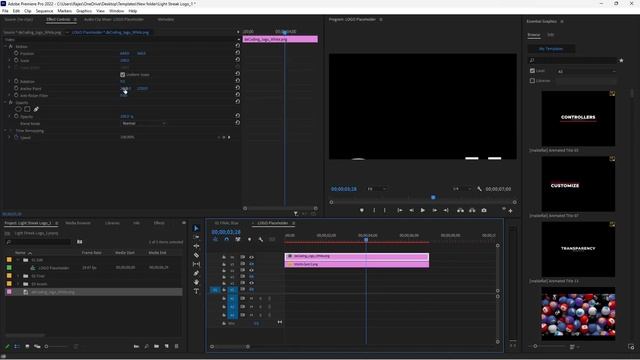The width and height of the screenshot is (640, 360).
Task: Toggle Rotation animation stopwatch
Action: (x=16, y=81)
